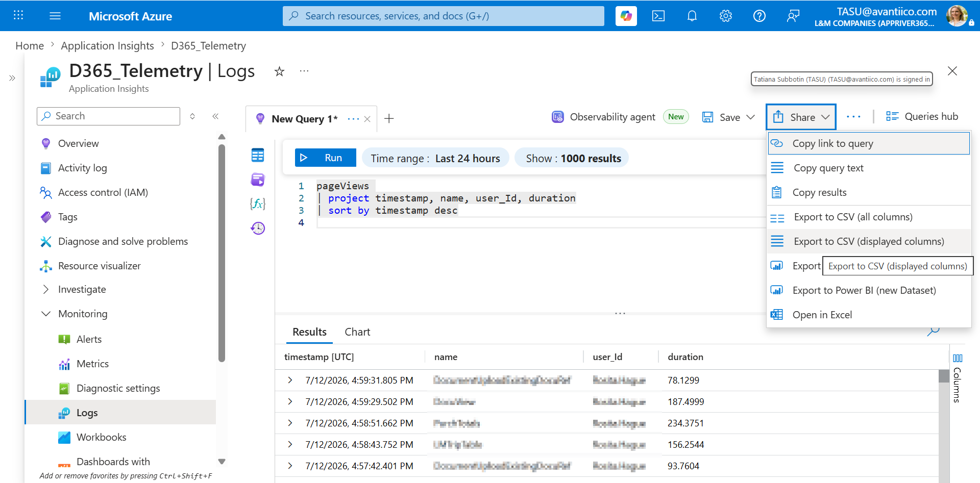Open the Tables panel icon

(x=258, y=155)
